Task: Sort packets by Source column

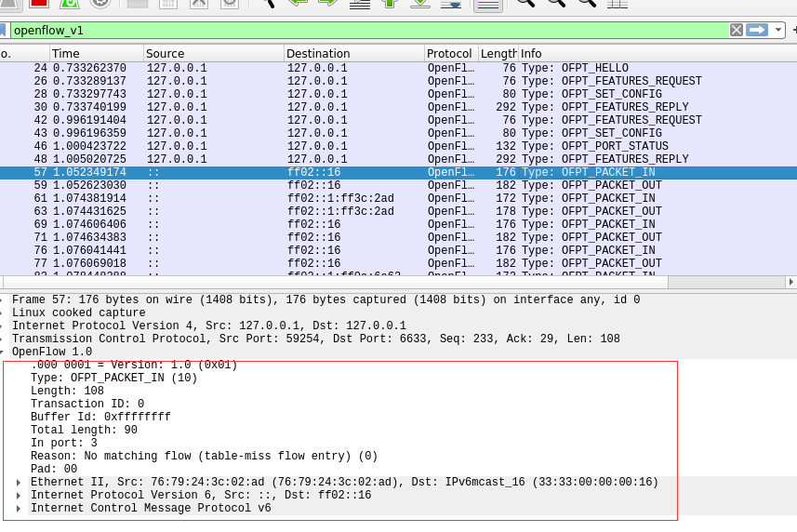Action: point(214,53)
